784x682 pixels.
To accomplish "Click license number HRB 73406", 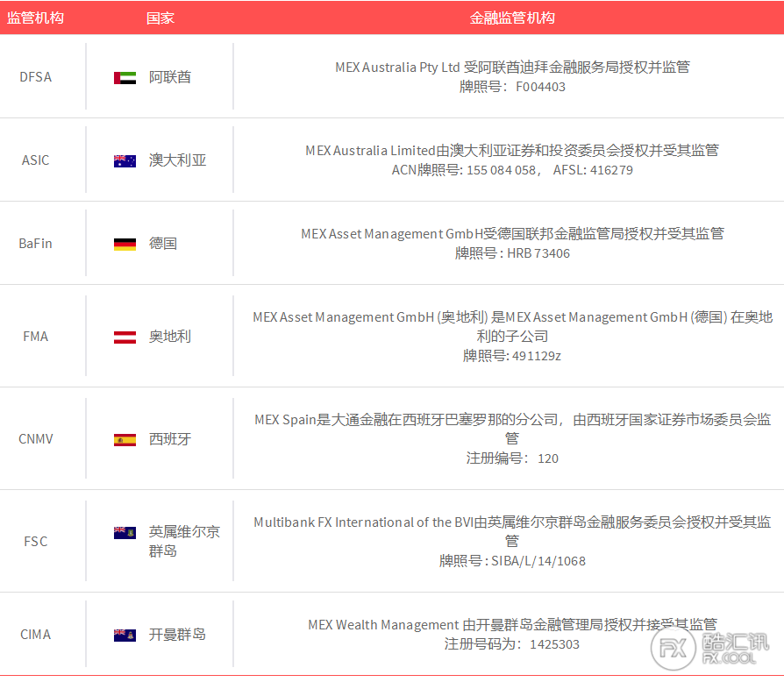I will pos(538,253).
